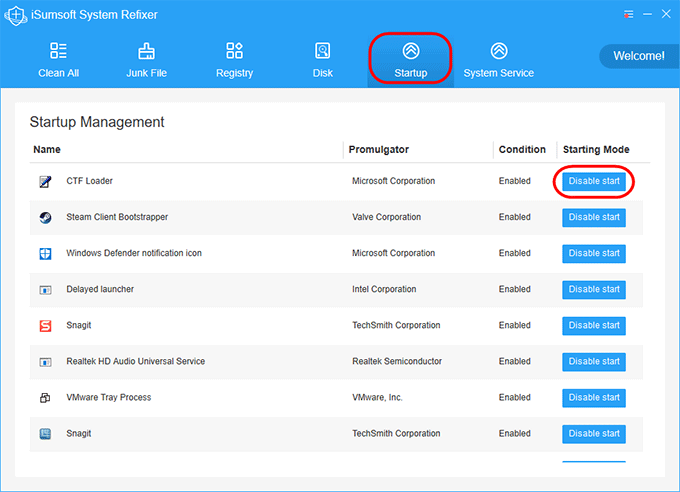Disable start for Windows Defender notification icon
Image resolution: width=680 pixels, height=492 pixels.
coord(594,253)
